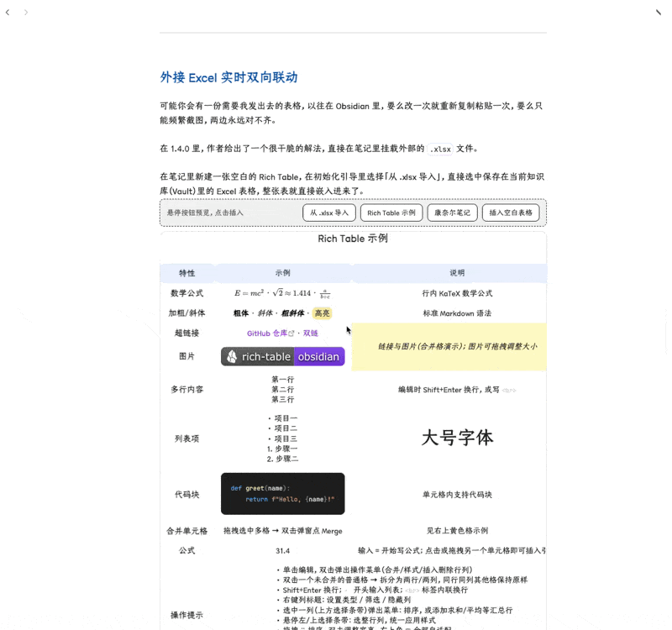Click the 外接 Excel 实时双向联动 heading

[x=228, y=77]
